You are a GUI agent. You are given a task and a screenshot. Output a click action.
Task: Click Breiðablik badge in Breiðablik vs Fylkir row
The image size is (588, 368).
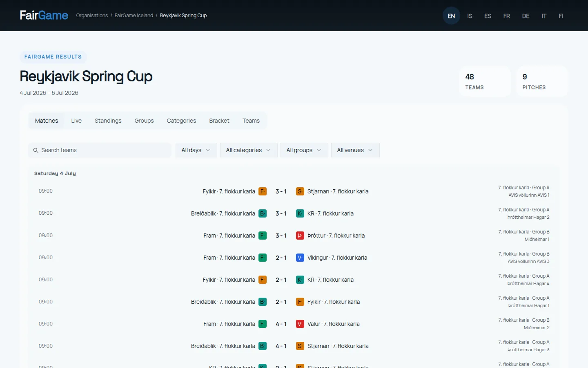point(263,302)
